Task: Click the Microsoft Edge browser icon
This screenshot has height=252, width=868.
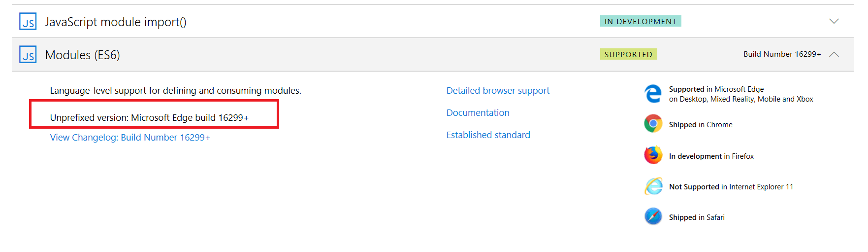Action: [x=653, y=94]
